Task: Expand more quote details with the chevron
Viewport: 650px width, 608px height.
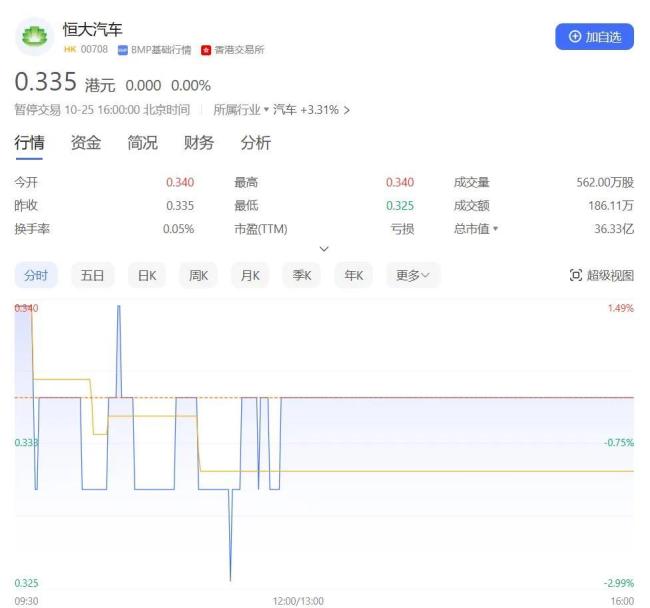Action: point(324,249)
